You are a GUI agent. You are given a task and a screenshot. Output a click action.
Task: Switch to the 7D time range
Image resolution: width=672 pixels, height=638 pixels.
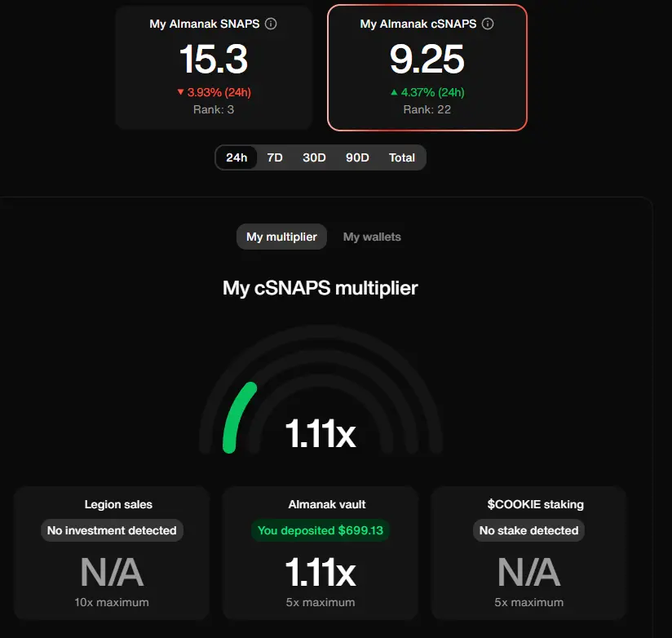pos(275,157)
